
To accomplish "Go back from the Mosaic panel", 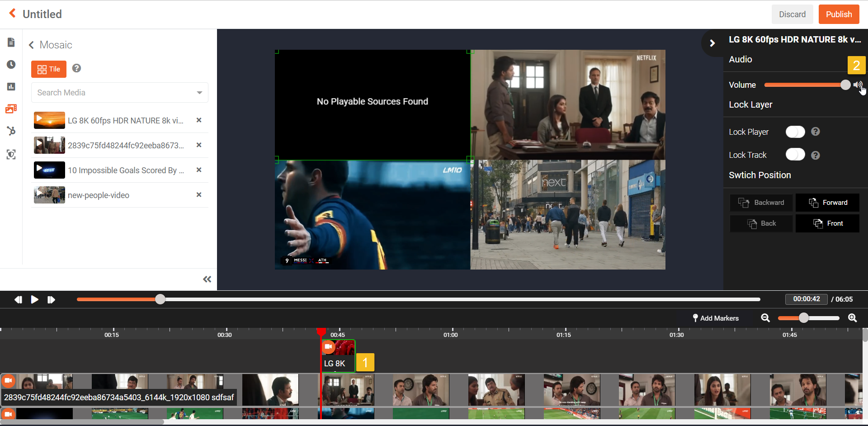I will click(31, 45).
